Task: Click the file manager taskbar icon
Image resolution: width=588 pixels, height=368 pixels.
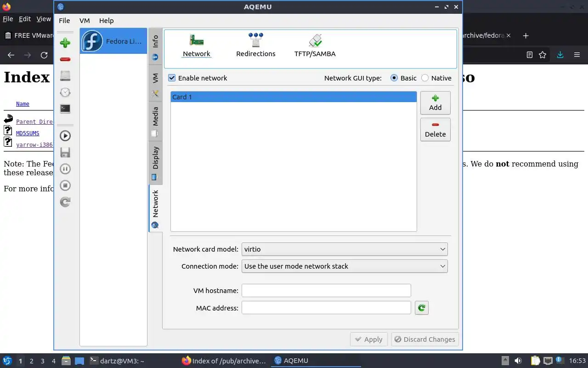Action: point(66,361)
